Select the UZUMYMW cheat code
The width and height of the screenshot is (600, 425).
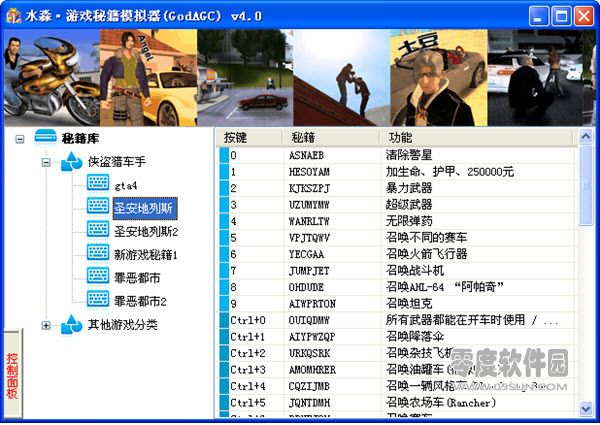point(309,205)
